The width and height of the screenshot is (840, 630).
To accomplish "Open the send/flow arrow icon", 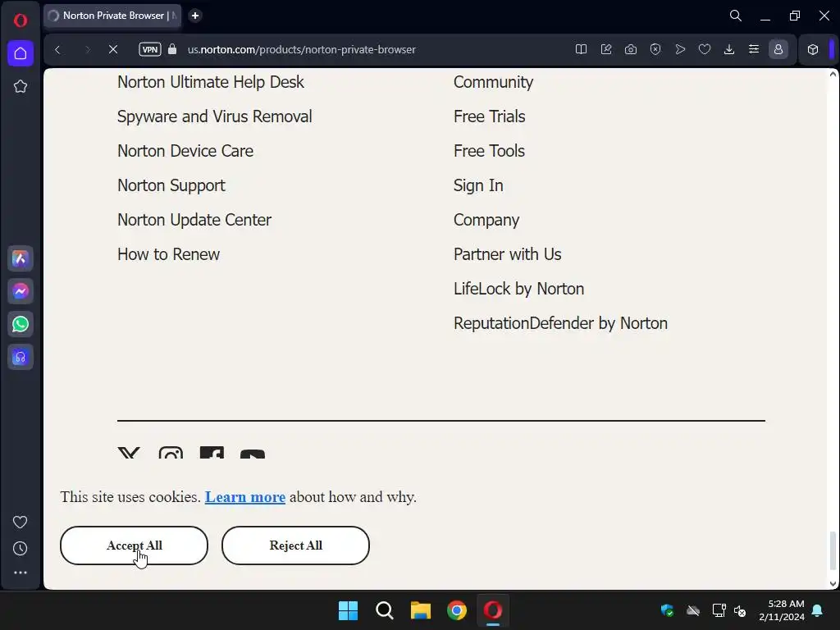I will pyautogui.click(x=680, y=49).
